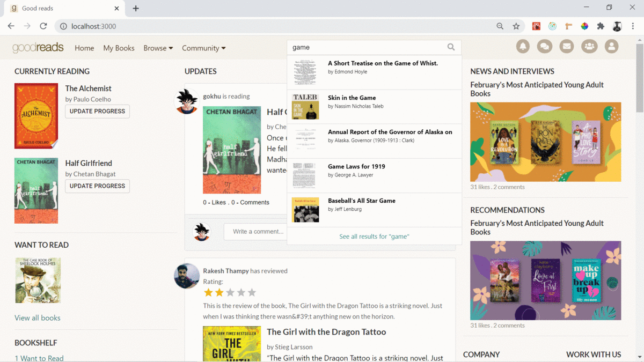This screenshot has height=362, width=644.
Task: Reload the page with refresh icon
Action: pyautogui.click(x=43, y=26)
